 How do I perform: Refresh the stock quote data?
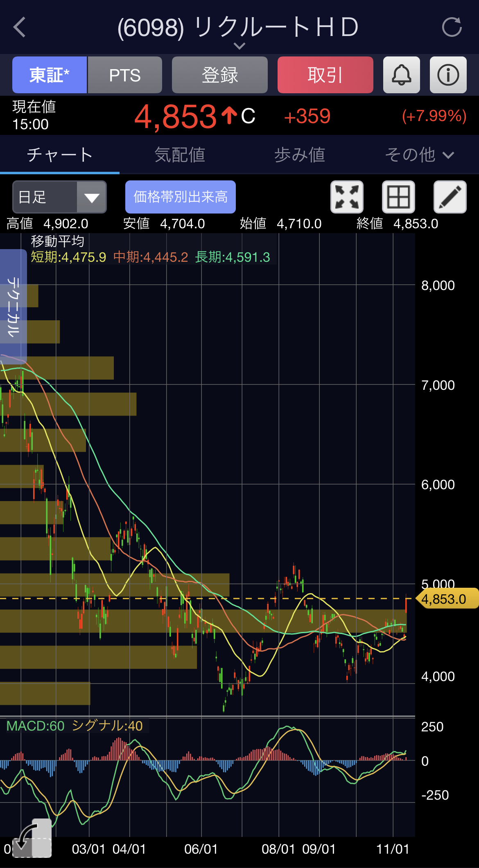[452, 27]
